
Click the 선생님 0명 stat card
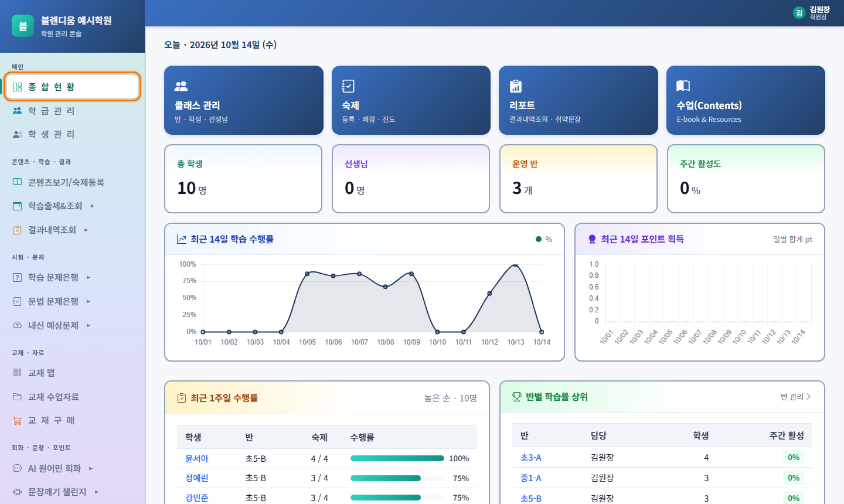[x=411, y=179]
